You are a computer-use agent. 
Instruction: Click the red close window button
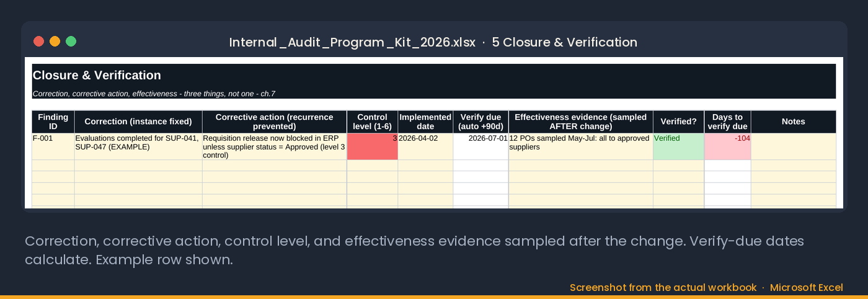point(38,42)
